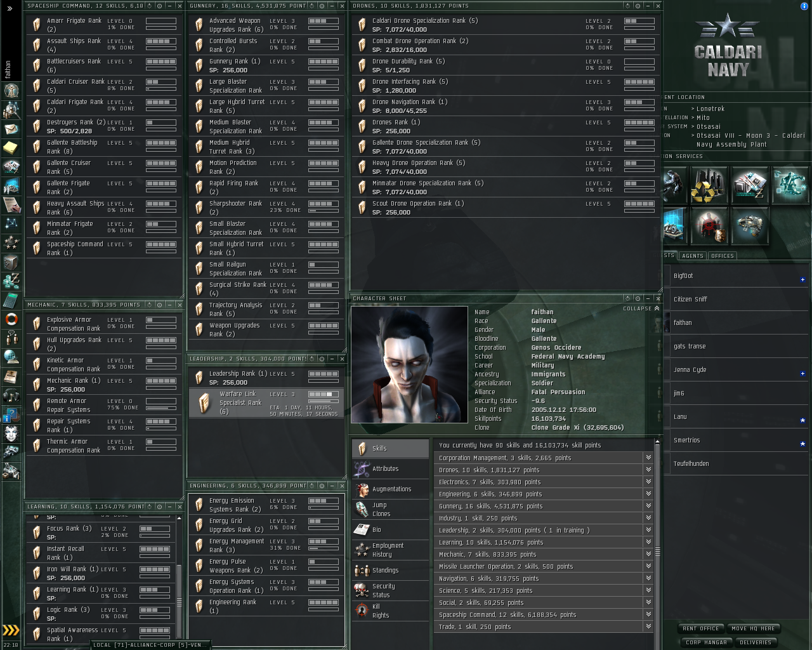
Task: Click the faithan character portrait image
Action: coord(409,364)
